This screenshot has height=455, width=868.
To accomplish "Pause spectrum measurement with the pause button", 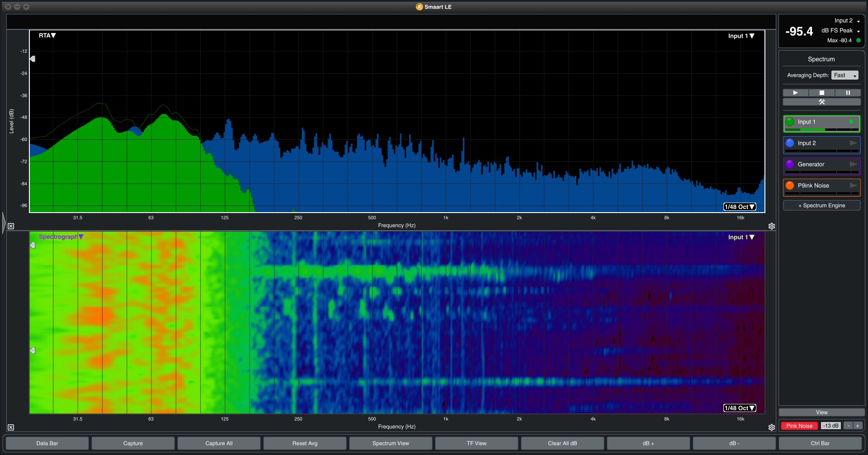I will click(x=848, y=93).
